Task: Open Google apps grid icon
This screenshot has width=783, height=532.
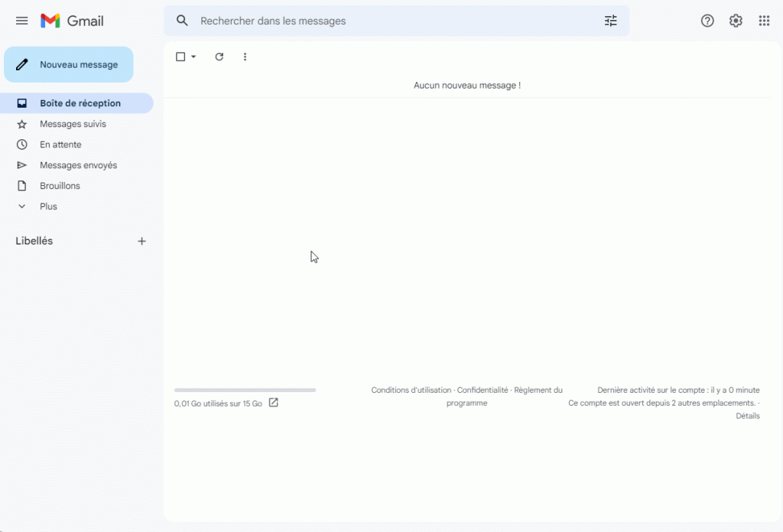Action: point(764,21)
